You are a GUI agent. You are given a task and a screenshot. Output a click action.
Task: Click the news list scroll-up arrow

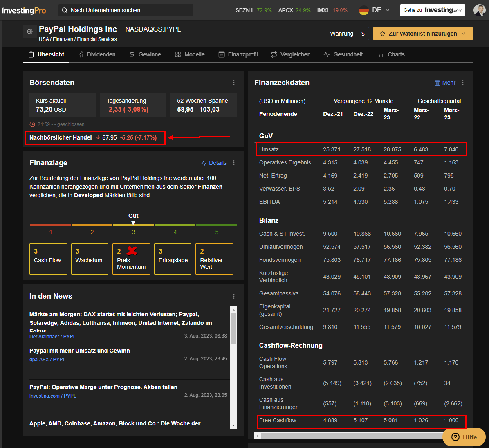click(233, 310)
